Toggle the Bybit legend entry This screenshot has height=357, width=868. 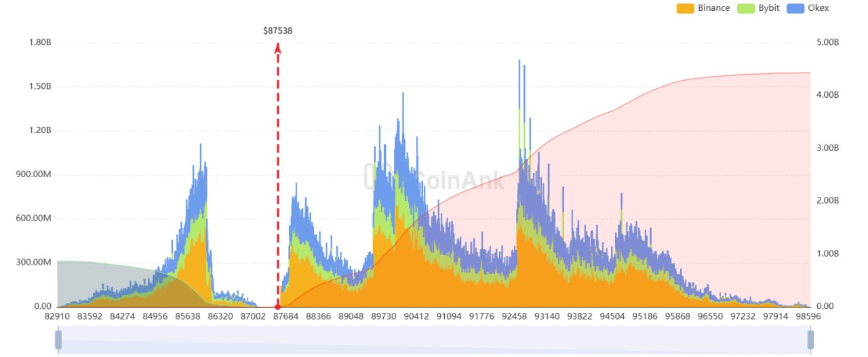(x=759, y=8)
